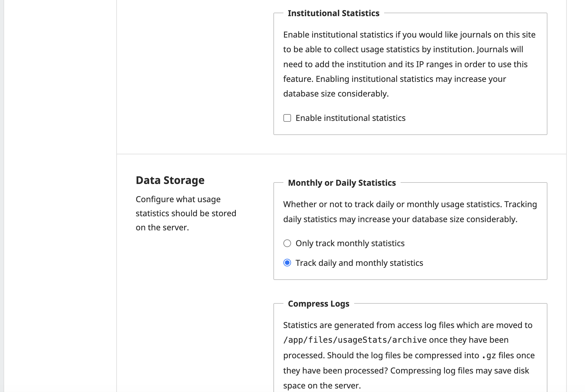Click the 'Configure what usage statistics' description
Image resolution: width=585 pixels, height=392 pixels.
(186, 213)
